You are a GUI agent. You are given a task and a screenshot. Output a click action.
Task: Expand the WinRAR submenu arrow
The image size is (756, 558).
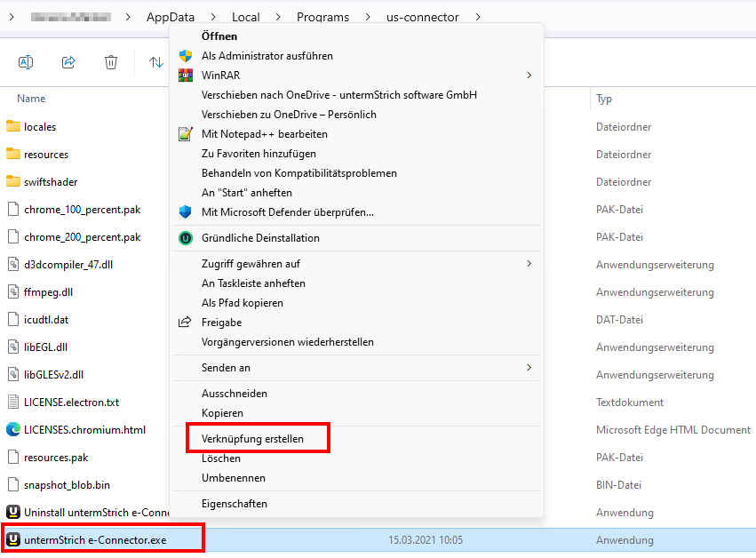(529, 76)
